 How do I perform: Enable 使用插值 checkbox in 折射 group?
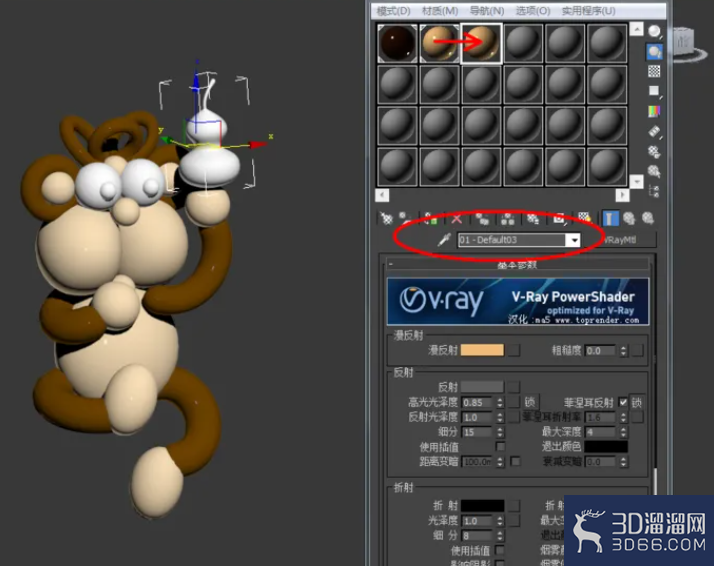(500, 550)
